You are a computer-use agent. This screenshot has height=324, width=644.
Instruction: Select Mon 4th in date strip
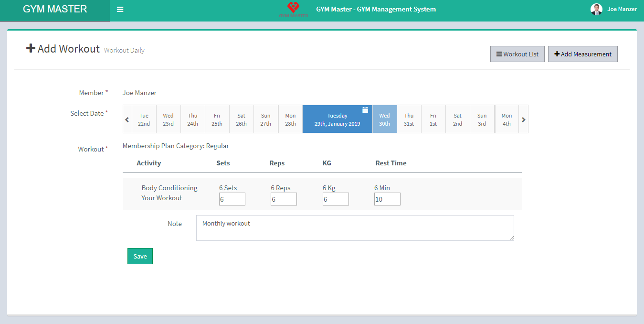tap(507, 119)
